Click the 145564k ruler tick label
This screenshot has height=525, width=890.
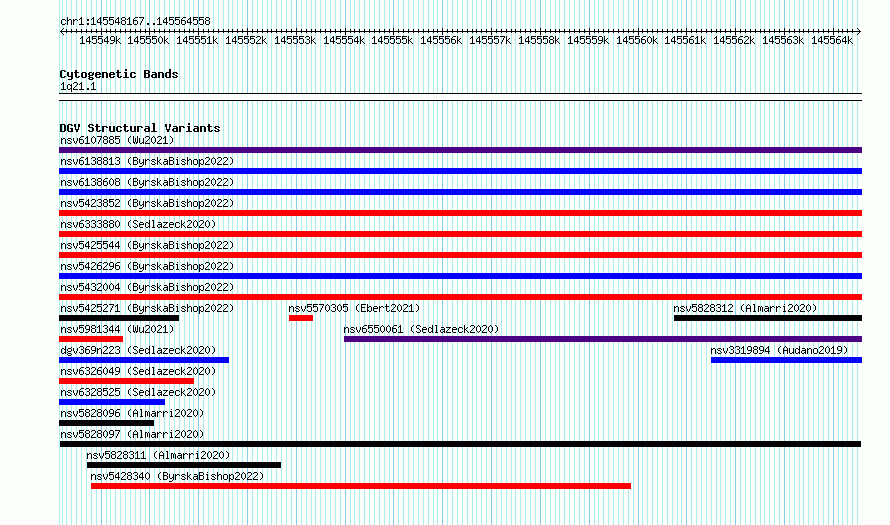tap(832, 40)
